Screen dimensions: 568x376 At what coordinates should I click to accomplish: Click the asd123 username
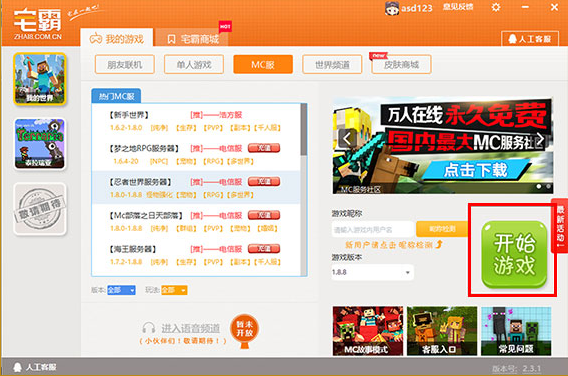click(x=417, y=8)
